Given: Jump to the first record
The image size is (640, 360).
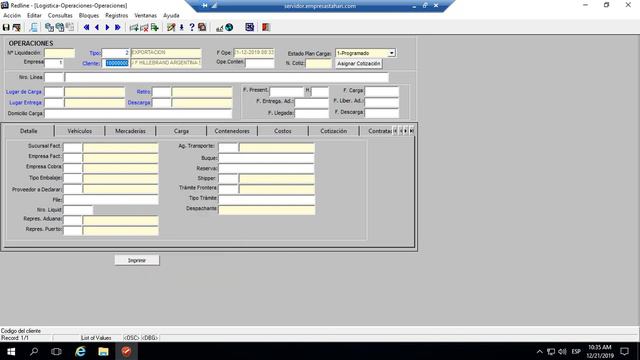Looking at the screenshot, I should pos(86,27).
